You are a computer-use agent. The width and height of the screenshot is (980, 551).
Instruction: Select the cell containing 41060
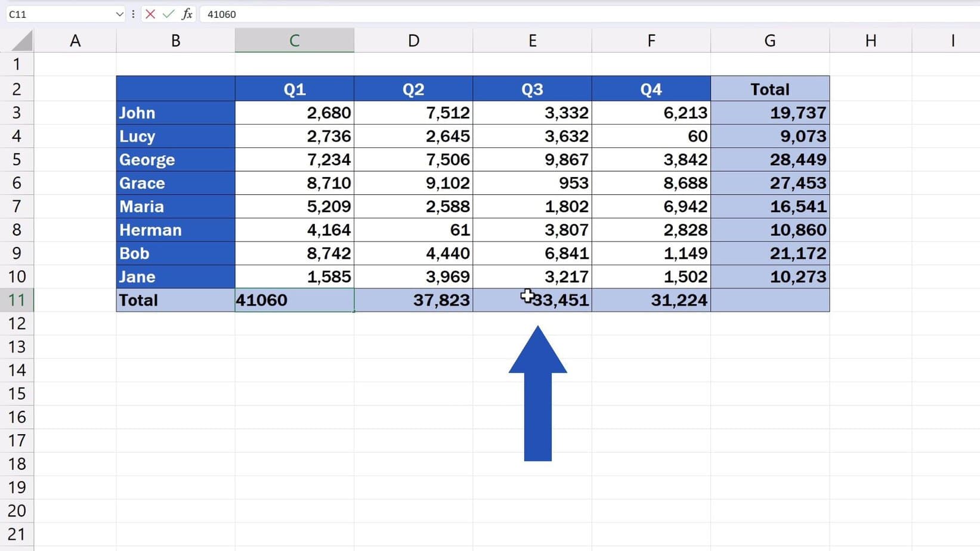[294, 300]
